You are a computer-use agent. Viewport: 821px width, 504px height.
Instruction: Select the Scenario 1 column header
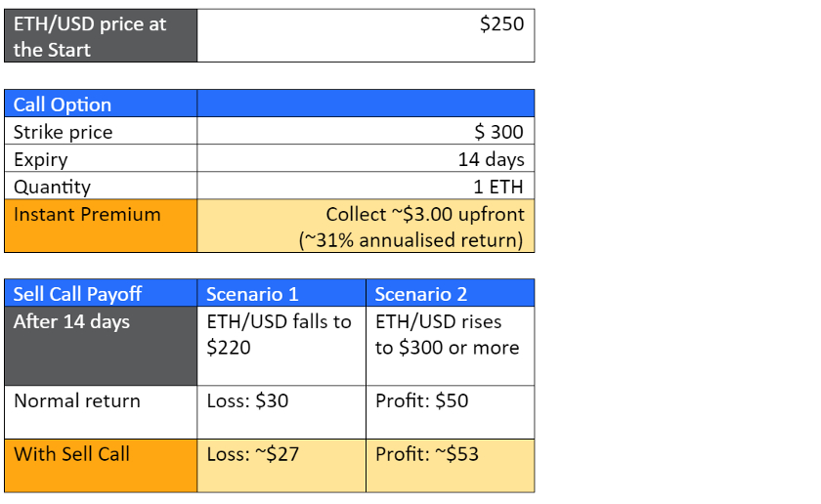(x=281, y=293)
